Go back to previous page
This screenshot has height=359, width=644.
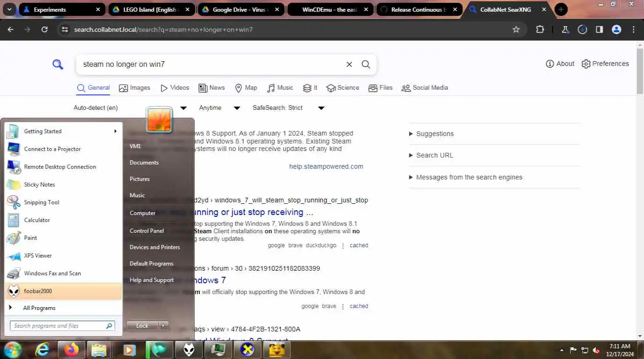(11, 29)
